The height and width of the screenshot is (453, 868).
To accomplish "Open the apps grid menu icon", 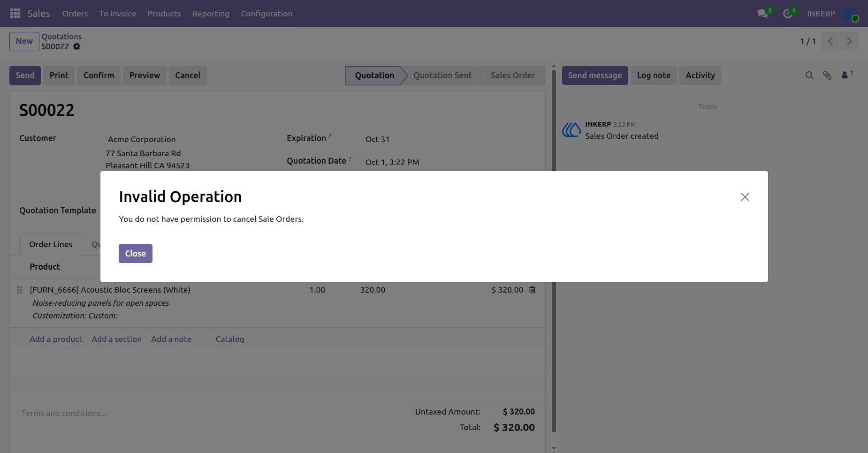I will (x=15, y=14).
